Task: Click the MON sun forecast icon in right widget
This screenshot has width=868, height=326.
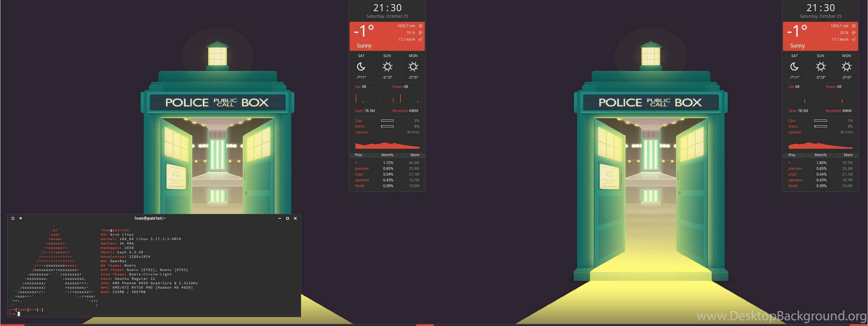Action: coord(846,67)
